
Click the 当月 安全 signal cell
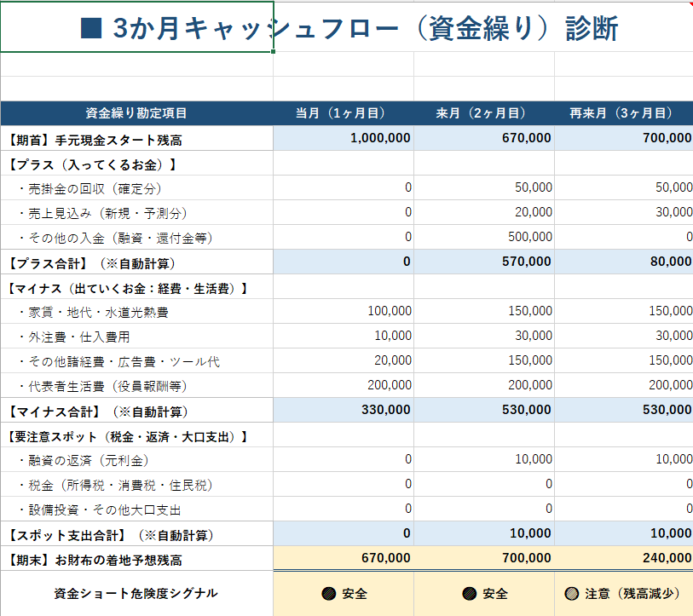pos(344,594)
